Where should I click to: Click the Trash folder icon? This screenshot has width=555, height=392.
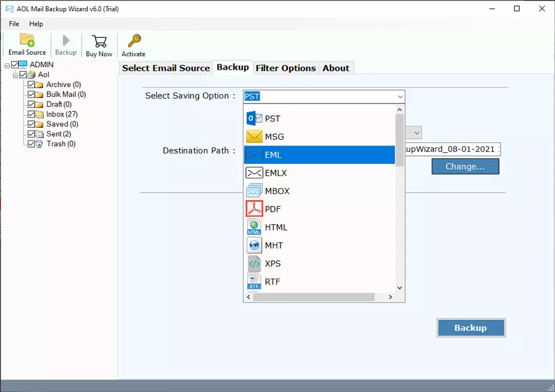39,144
